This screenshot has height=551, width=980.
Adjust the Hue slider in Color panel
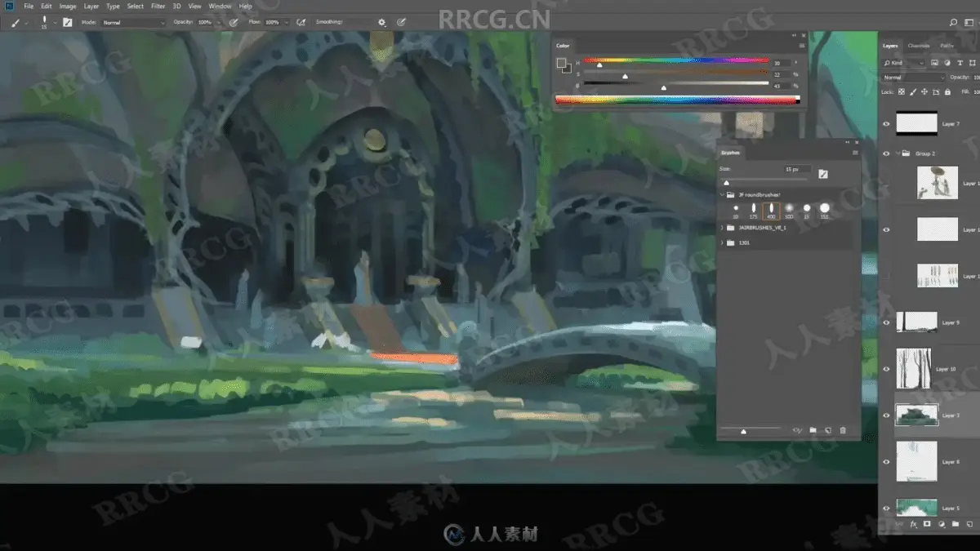click(675, 61)
